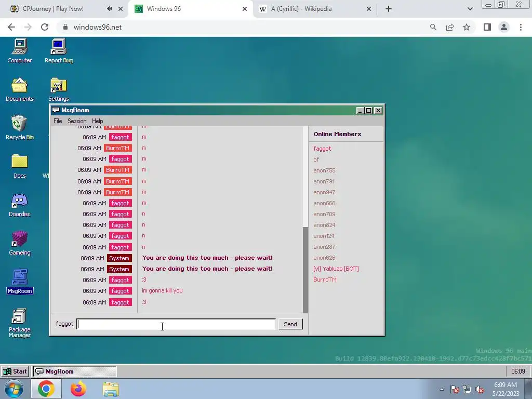Open the Report Bug desktop icon

[58, 51]
